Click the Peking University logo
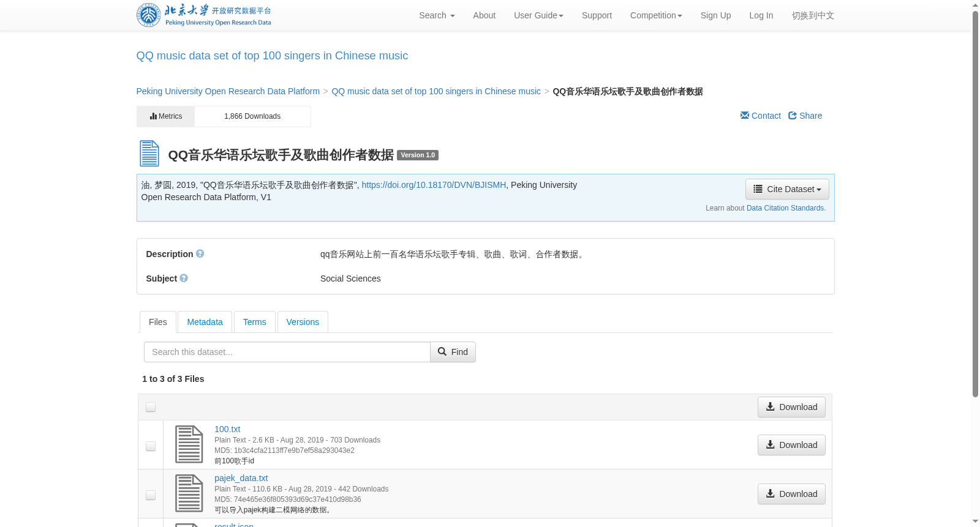980x527 pixels. (x=204, y=15)
